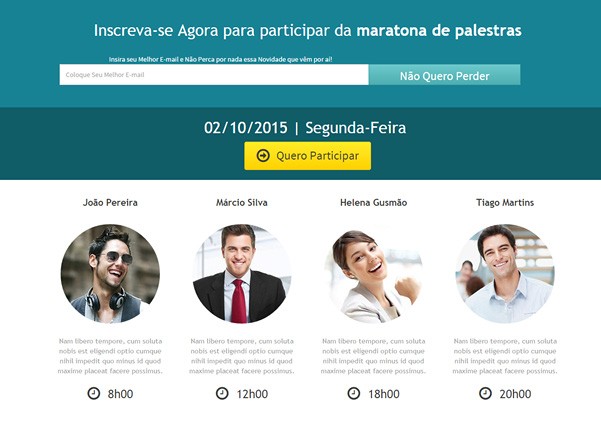Open Helena Gusmão's round photo
The height and width of the screenshot is (435, 601).
pos(374,274)
